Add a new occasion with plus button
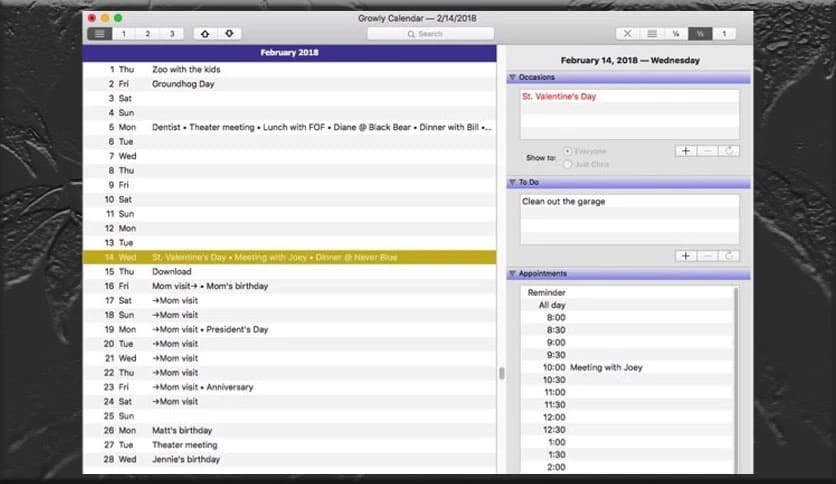 click(685, 151)
